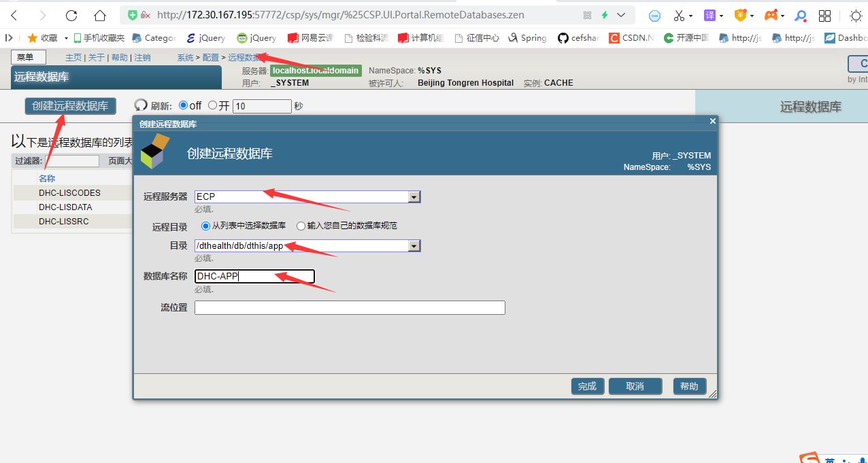Select 从列表中选择数据库 radio option
The image size is (868, 463).
click(205, 226)
